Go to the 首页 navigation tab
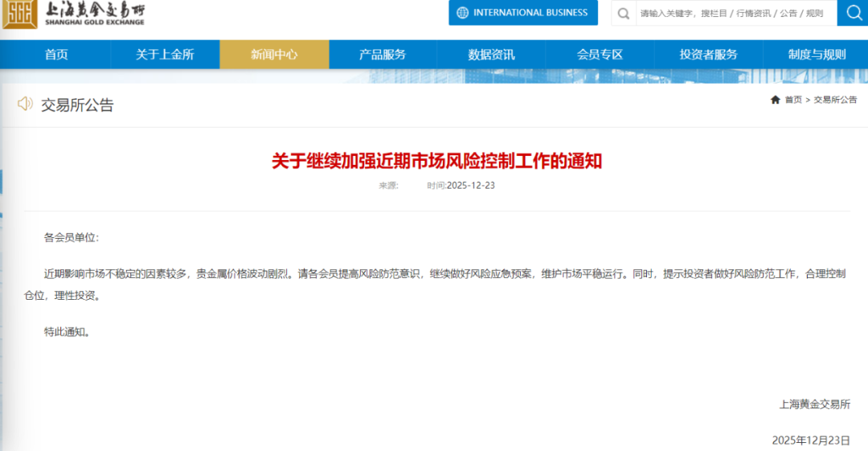 [56, 55]
